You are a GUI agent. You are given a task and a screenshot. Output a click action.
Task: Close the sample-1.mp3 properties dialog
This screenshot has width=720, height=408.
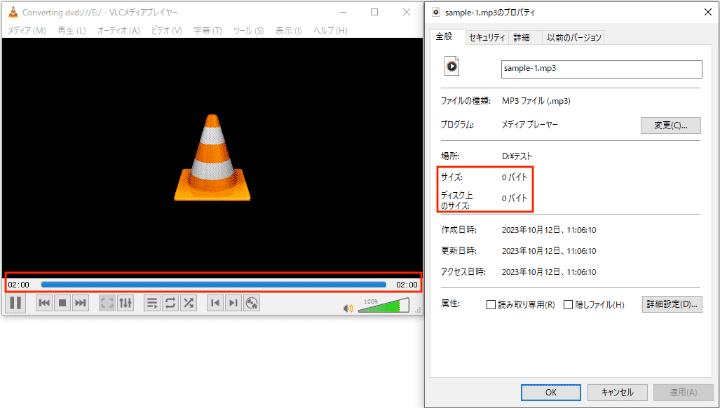pyautogui.click(x=708, y=12)
